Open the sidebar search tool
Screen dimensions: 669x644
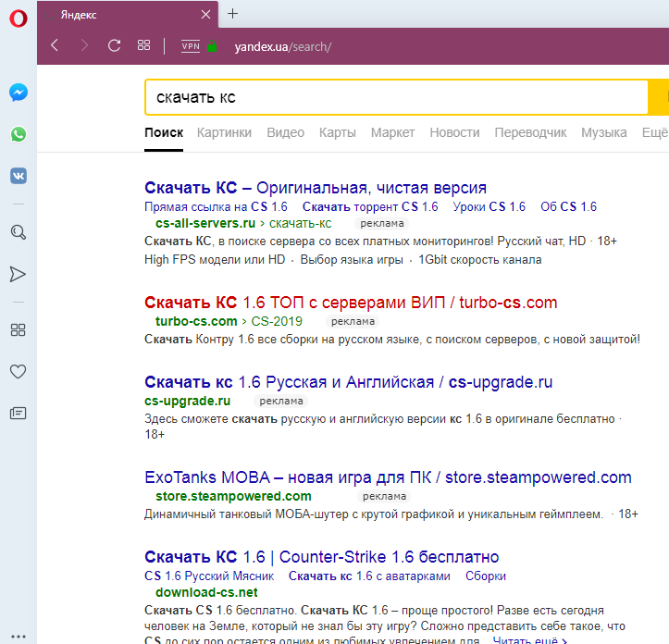pos(19,232)
